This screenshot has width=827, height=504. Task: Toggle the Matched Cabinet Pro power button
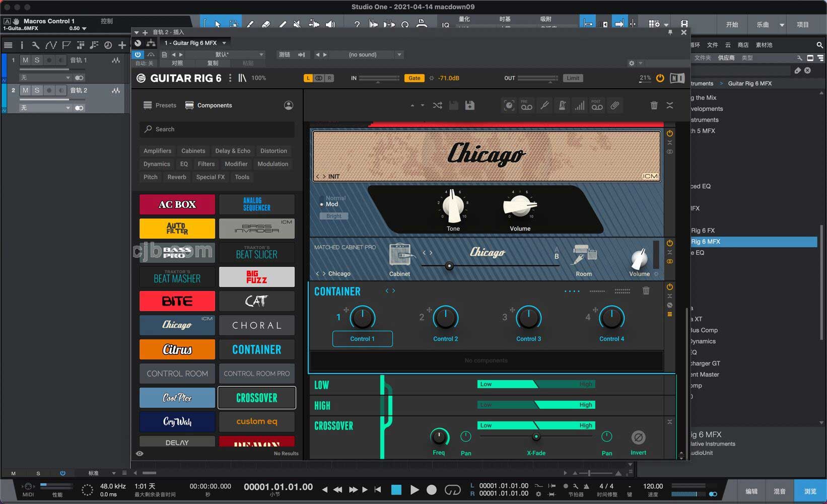tap(670, 243)
